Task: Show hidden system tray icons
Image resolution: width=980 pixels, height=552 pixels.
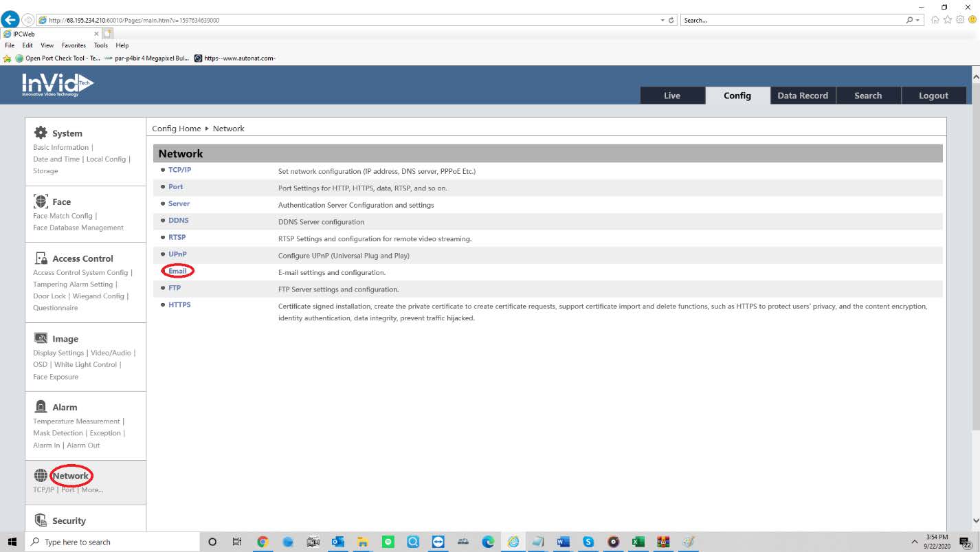Action: click(x=915, y=542)
